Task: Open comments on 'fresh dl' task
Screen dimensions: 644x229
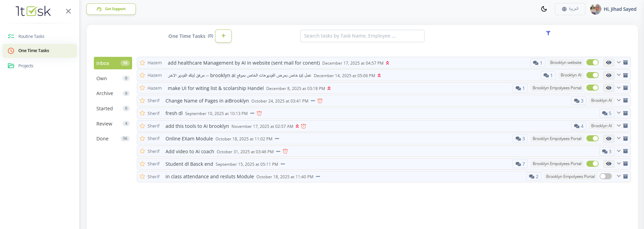Action: [607, 113]
